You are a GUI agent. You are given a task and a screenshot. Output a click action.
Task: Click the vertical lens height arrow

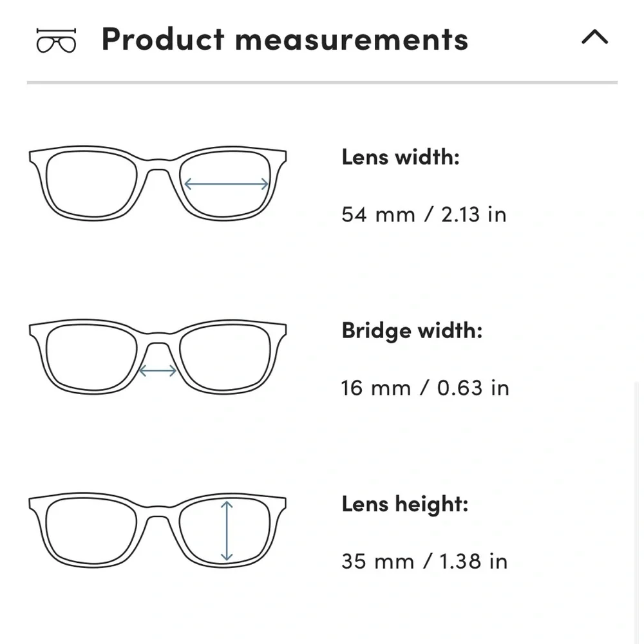[227, 531]
